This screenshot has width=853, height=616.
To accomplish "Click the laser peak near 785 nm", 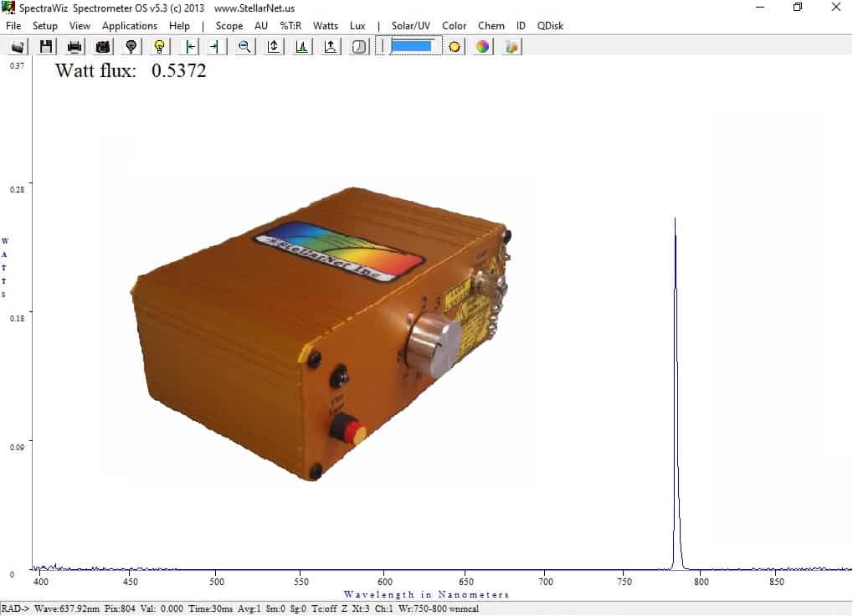I will [x=676, y=393].
